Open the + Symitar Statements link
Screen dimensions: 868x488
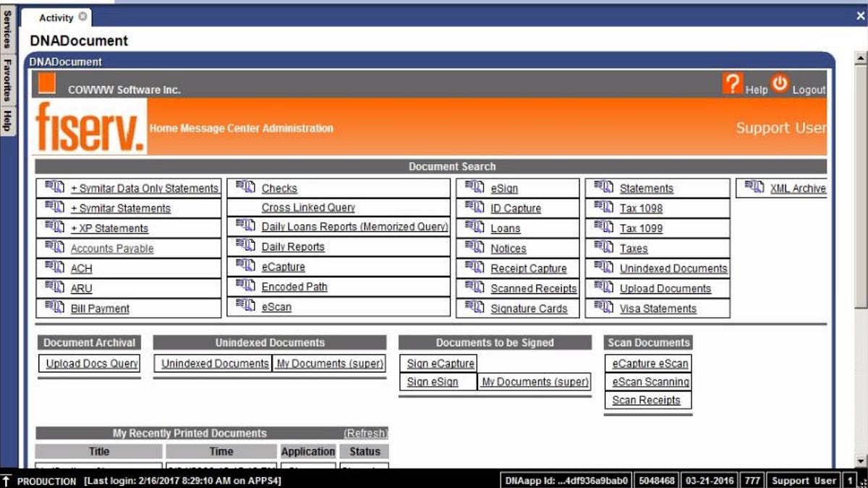(x=121, y=209)
